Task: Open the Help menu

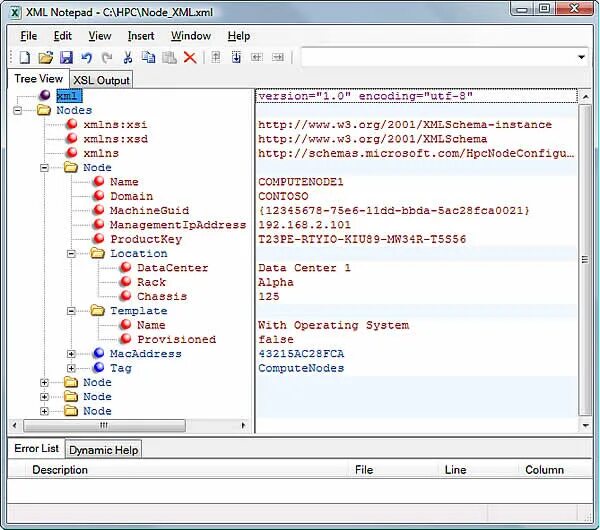Action: [x=239, y=36]
